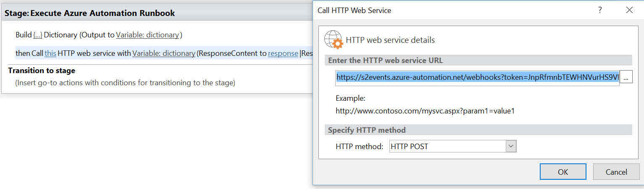This screenshot has height=189, width=644.
Task: Open the 'this' HTTP web service link
Action: click(50, 53)
